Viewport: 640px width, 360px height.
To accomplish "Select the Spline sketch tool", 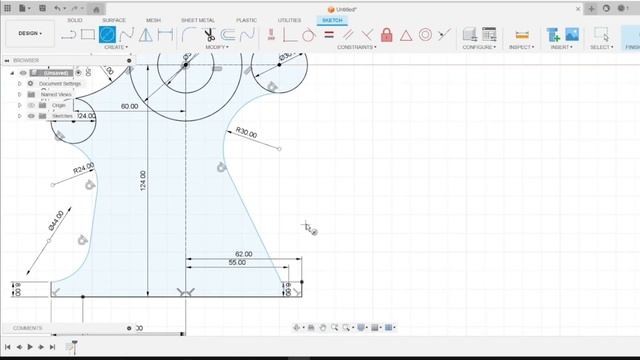I will tap(127, 35).
